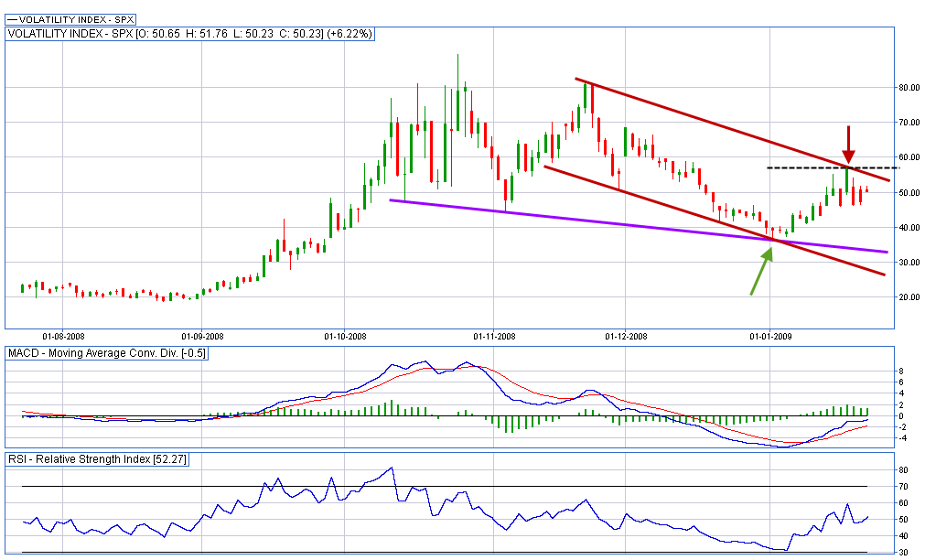This screenshot has width=925, height=560.
Task: Click the VOLATILITY INDEX OHLC title label
Action: [190, 34]
